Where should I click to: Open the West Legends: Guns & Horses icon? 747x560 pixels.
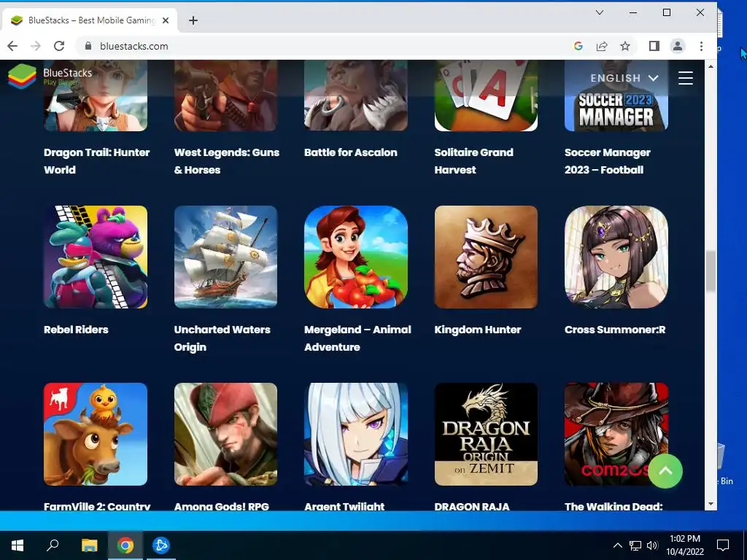click(x=225, y=96)
